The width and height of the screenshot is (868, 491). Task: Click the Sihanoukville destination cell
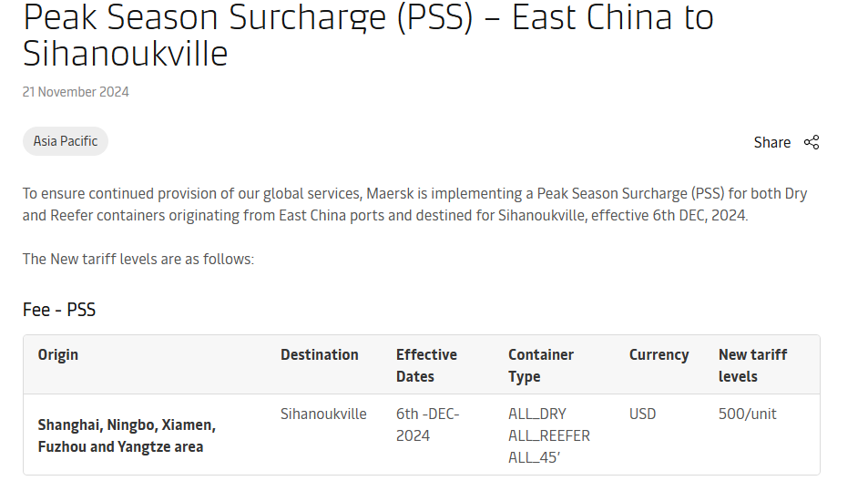(323, 414)
